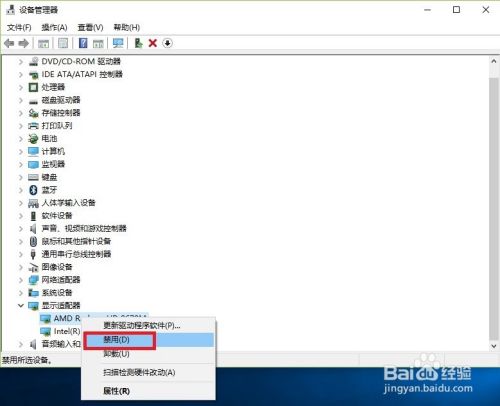Click the scrollbar up arrow
500x406 pixels.
494,62
